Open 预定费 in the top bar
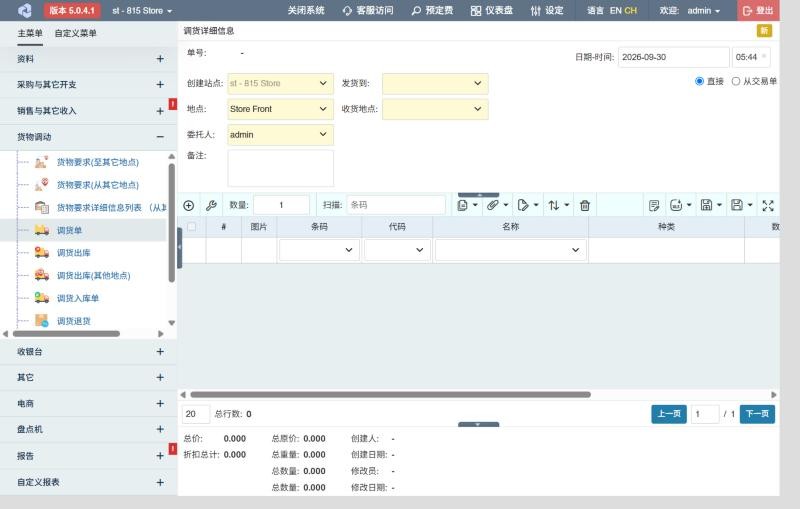 tap(432, 10)
